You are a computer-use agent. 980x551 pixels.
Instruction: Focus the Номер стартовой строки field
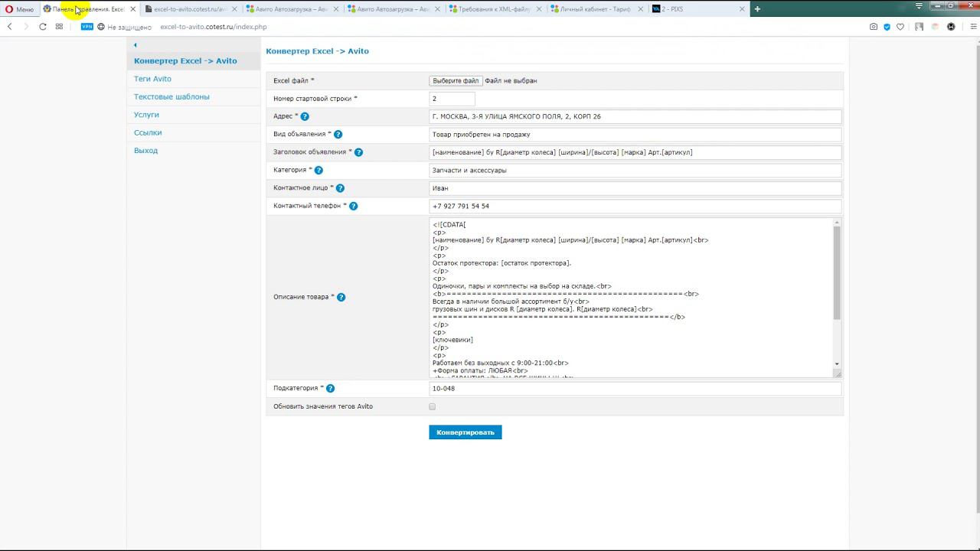(452, 99)
